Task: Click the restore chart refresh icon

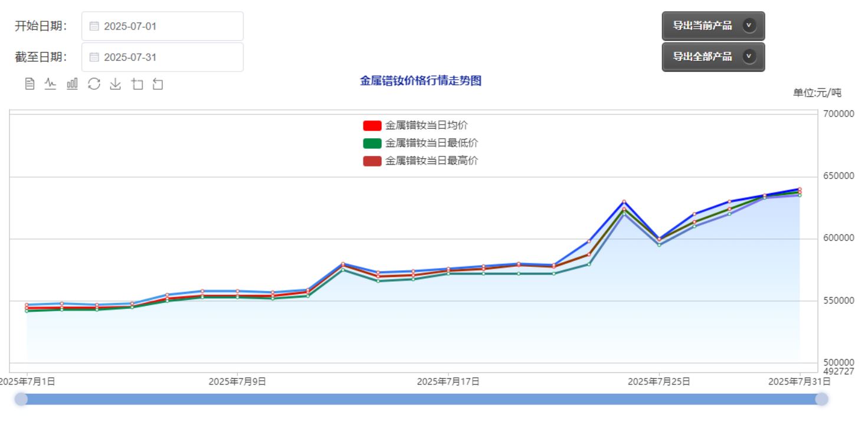Action: tap(94, 84)
